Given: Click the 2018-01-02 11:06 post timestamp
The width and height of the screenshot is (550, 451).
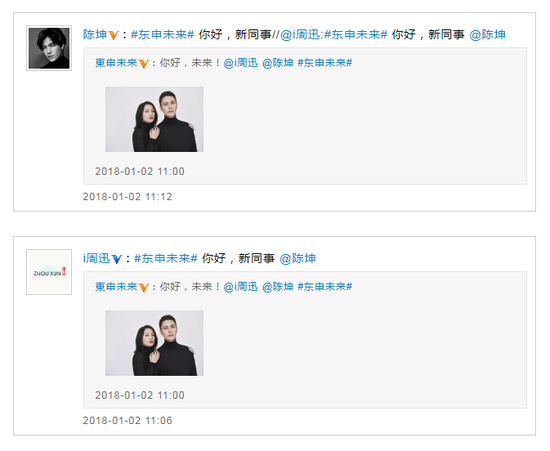Looking at the screenshot, I should coord(128,420).
